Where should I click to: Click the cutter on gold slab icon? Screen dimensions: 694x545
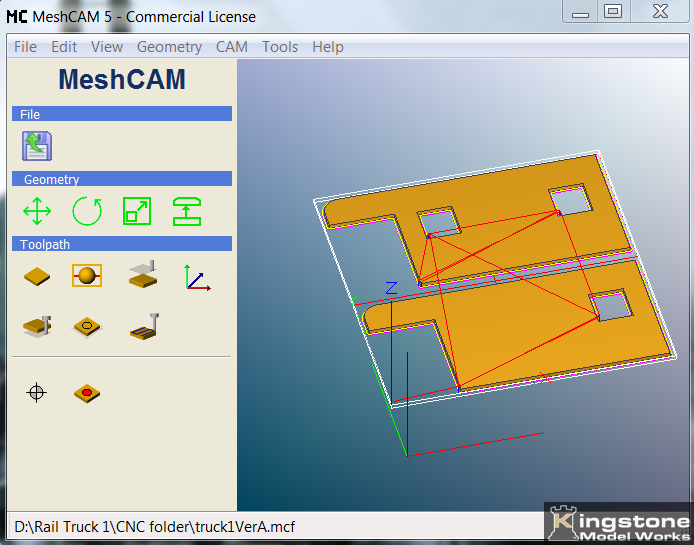click(37, 327)
